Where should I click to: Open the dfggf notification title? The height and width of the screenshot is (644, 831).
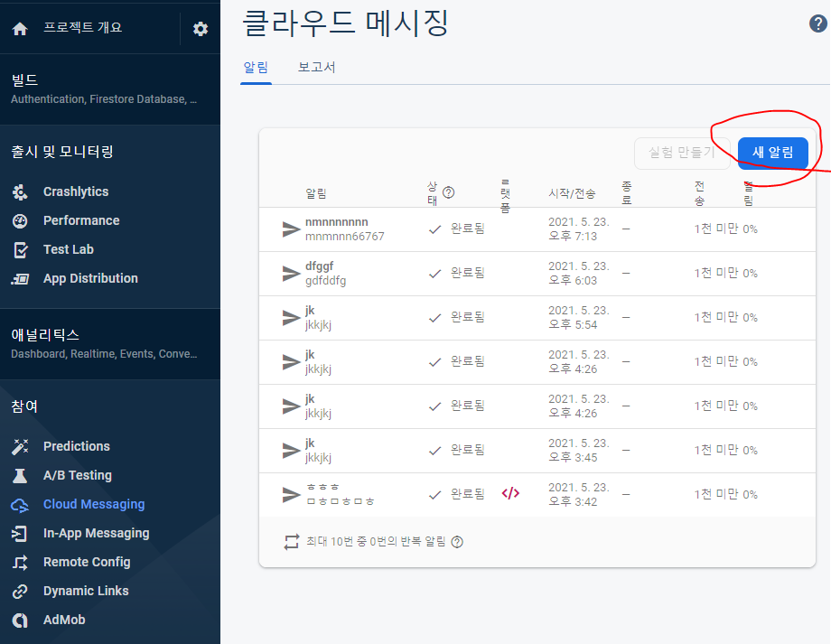tap(319, 266)
